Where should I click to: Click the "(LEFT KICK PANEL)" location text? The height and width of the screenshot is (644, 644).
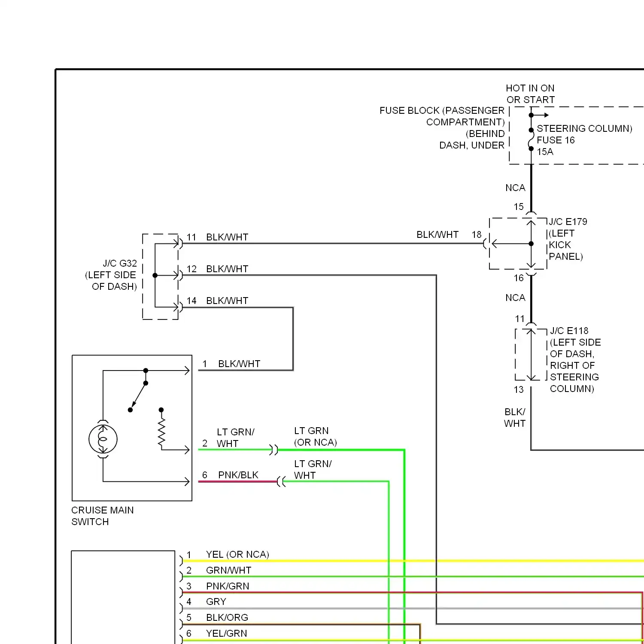pos(566,245)
